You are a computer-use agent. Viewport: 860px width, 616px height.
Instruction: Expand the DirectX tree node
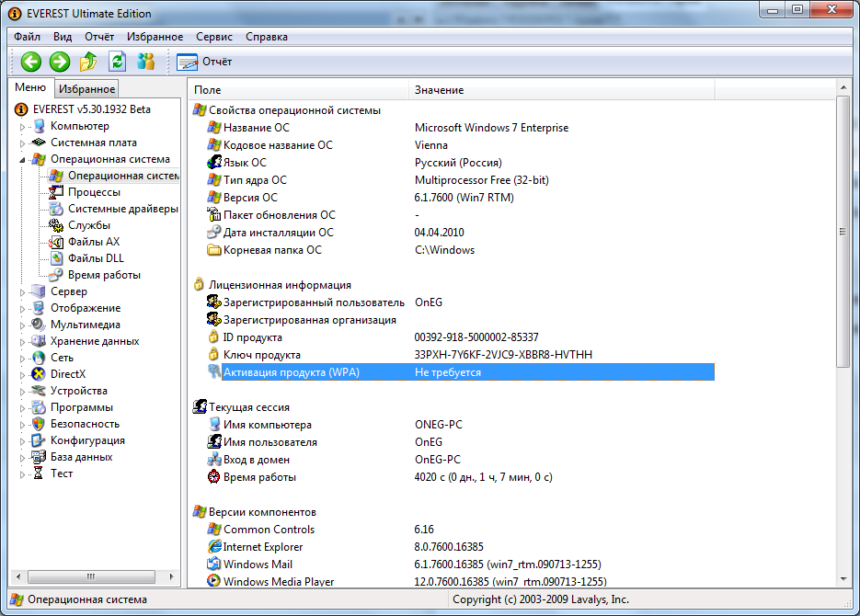coord(22,375)
